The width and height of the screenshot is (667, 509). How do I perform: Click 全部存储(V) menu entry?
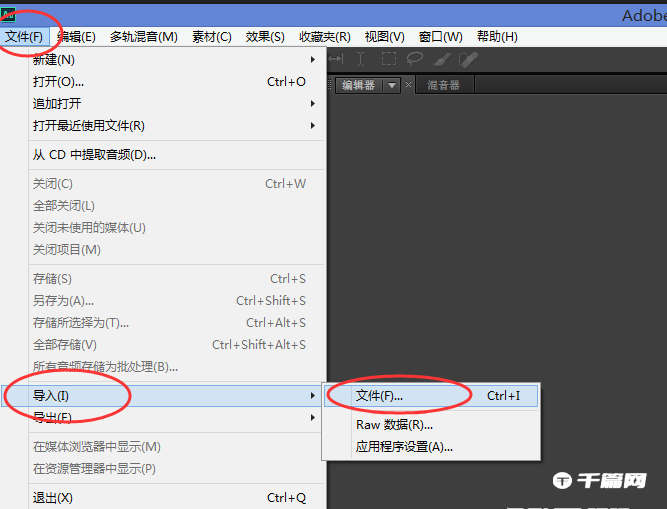176,345
